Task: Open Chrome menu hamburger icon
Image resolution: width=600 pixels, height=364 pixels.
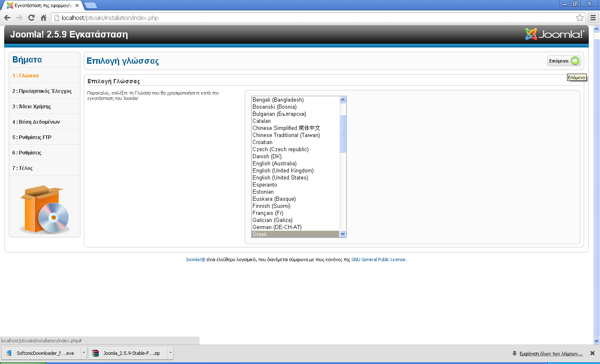Action: [x=593, y=17]
